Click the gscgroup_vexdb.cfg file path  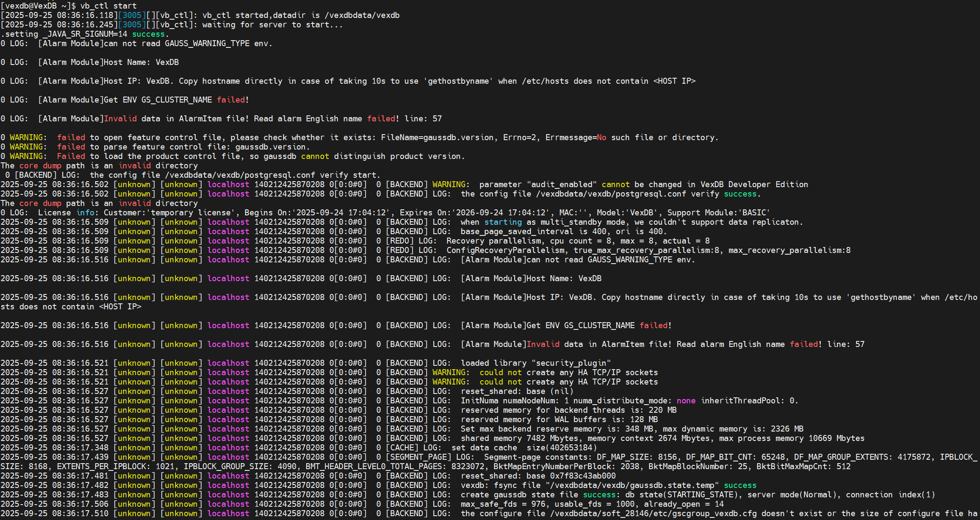[653, 513]
